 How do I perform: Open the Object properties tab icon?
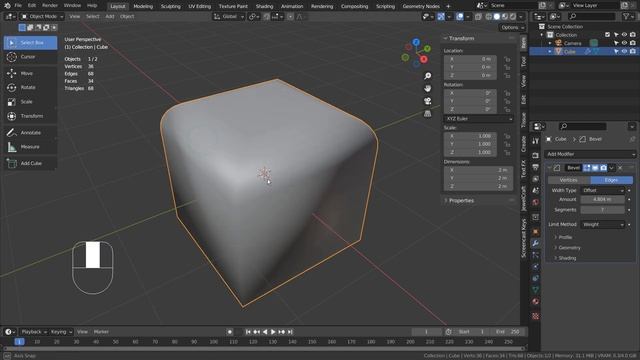tap(536, 231)
